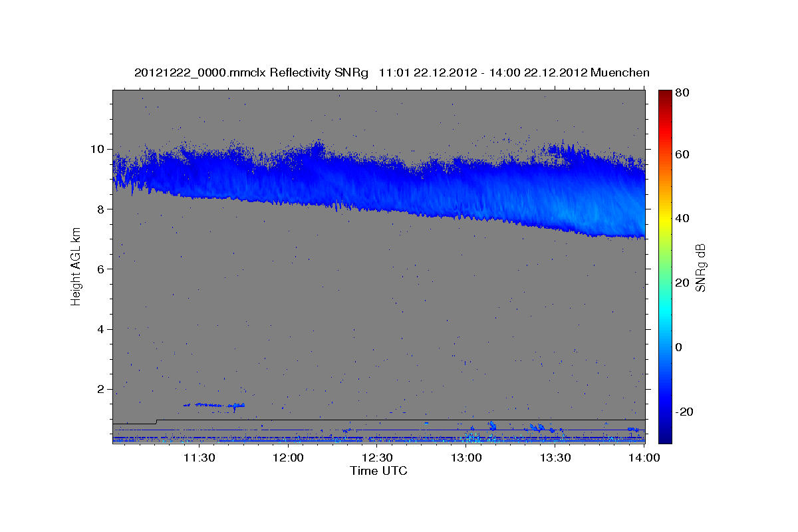Click the 'SNRg dB' colorbar label

click(x=700, y=267)
